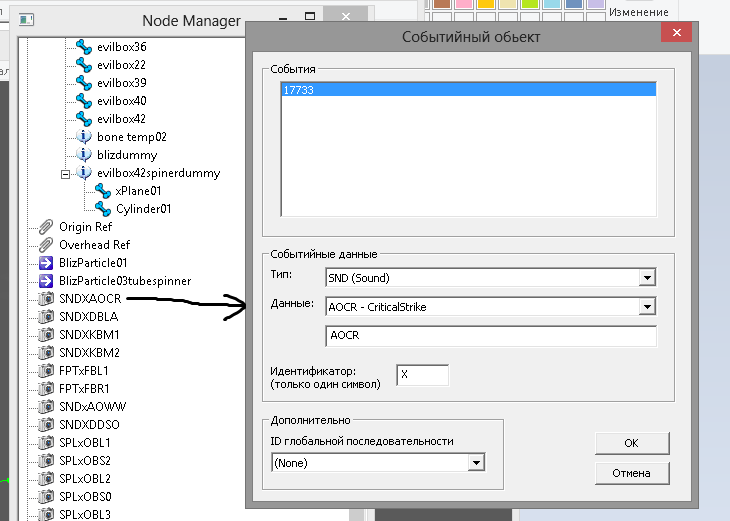The image size is (730, 521).
Task: Select the blizdummy node label
Action: 127,155
